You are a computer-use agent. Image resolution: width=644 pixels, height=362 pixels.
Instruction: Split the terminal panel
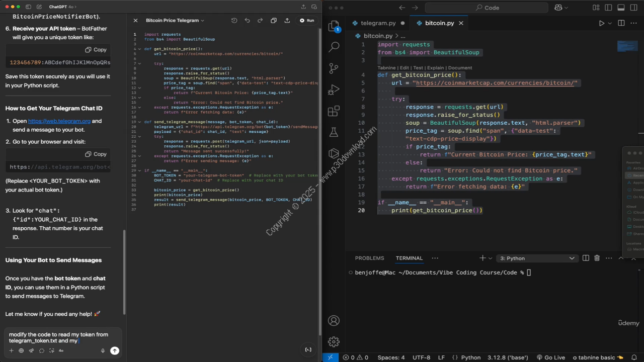pos(586,258)
